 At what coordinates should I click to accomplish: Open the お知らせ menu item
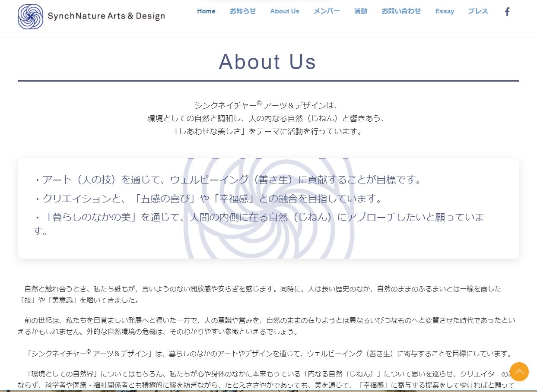click(x=242, y=11)
